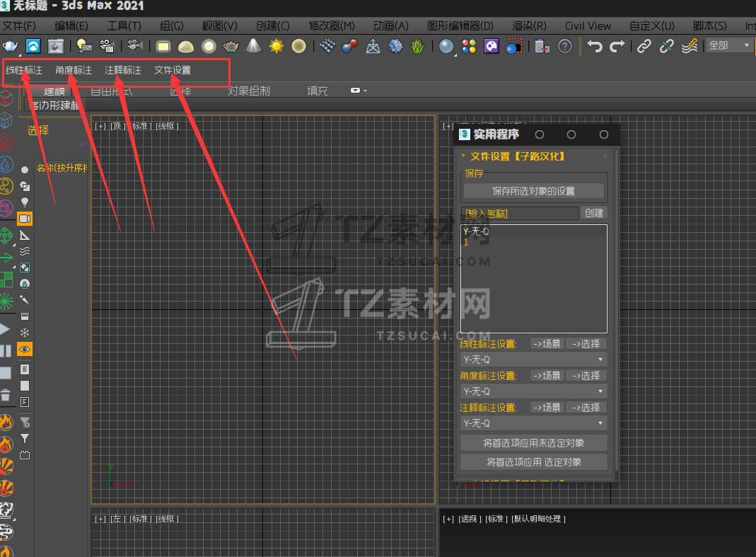Open the 修改器(M) menu
This screenshot has width=756, height=557.
pos(331,25)
